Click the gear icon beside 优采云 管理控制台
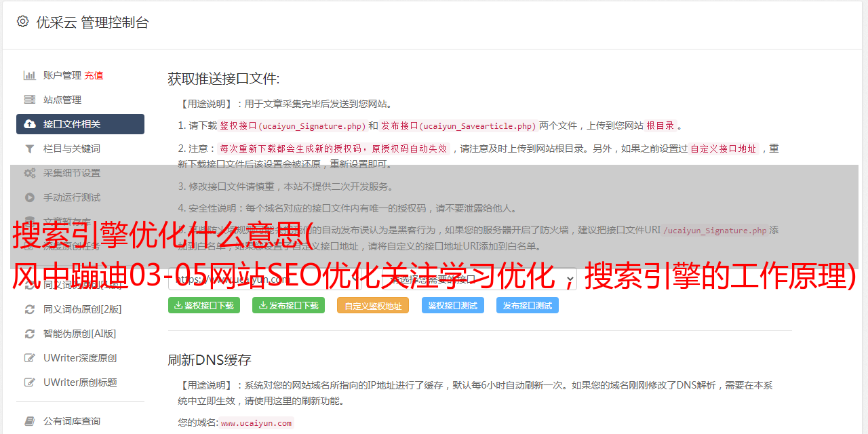Viewport: 868px width, 434px height. pyautogui.click(x=23, y=22)
